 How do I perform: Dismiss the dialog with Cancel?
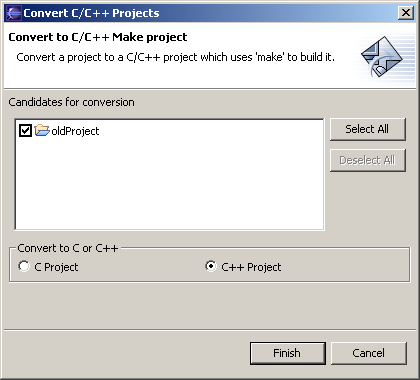(369, 353)
